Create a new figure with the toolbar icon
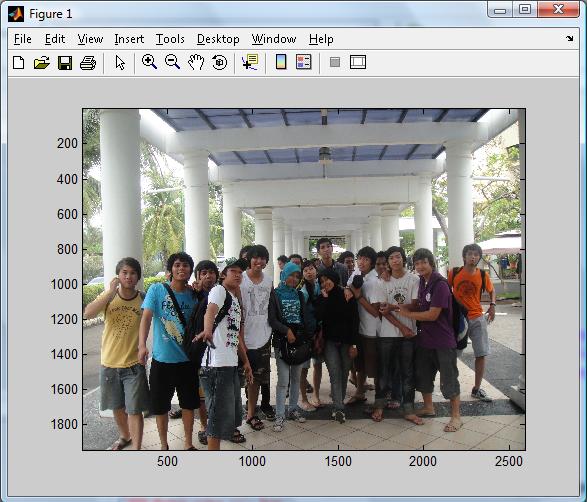 coord(18,62)
